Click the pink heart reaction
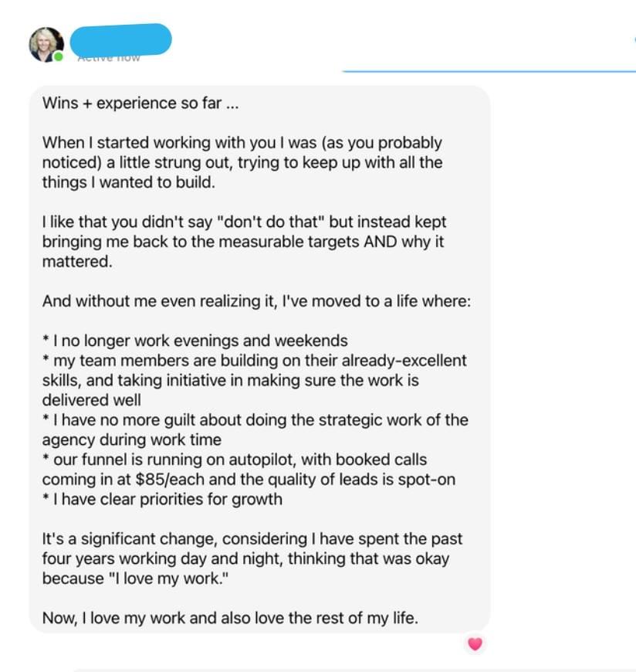Screen dimensions: 636x672 475,643
